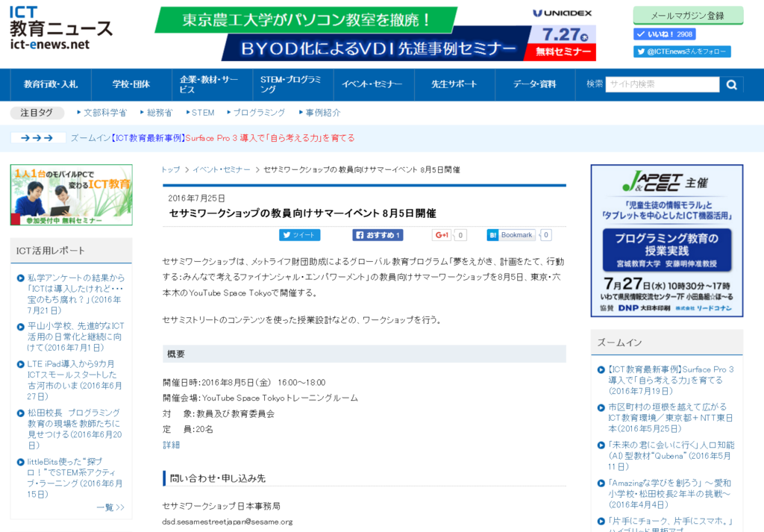Open the 片手にチョーク、片手にスマホ article link
Image resolution: width=764 pixels, height=532 pixels.
[x=670, y=524]
